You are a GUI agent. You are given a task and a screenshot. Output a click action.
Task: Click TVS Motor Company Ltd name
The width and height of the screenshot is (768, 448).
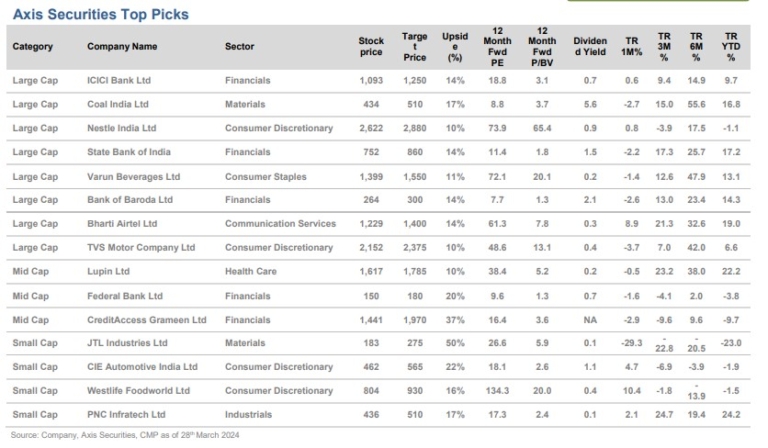click(x=141, y=247)
